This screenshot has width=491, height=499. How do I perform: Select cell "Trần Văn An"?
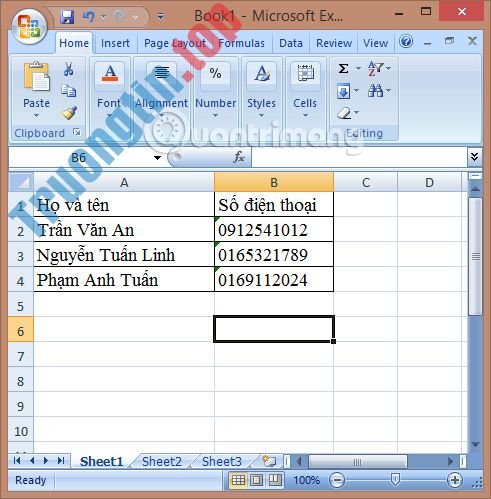[124, 230]
